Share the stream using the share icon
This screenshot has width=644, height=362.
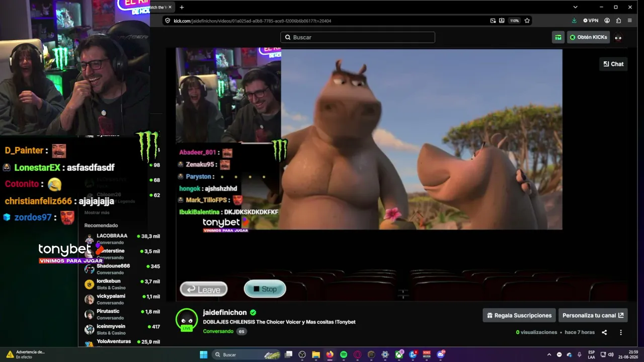pyautogui.click(x=604, y=332)
